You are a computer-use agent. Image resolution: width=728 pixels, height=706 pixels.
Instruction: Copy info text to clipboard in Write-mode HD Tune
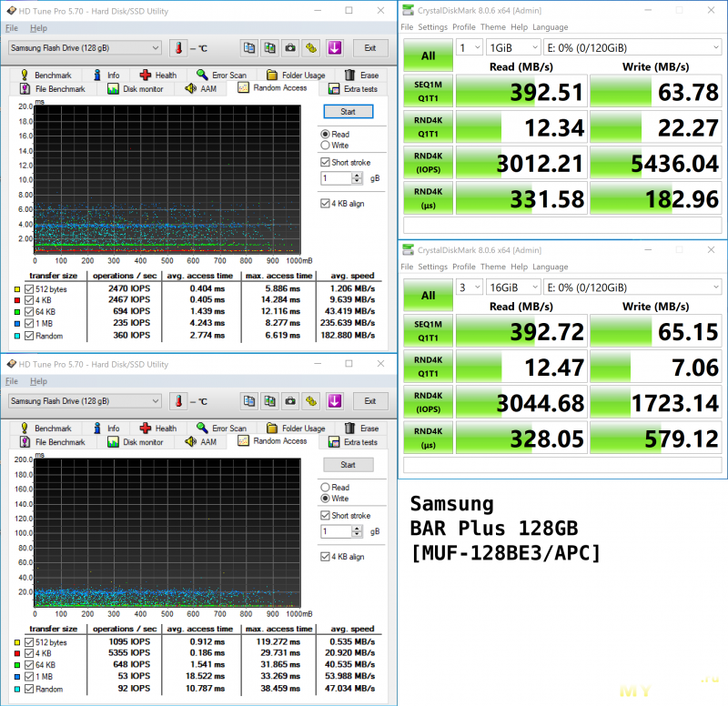249,401
